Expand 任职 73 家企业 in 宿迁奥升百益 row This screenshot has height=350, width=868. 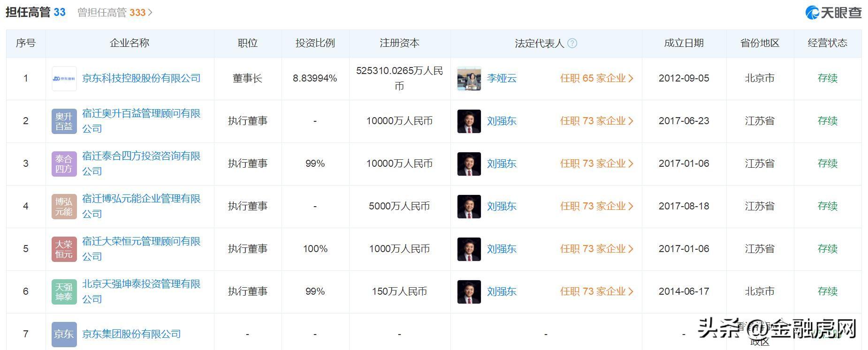pyautogui.click(x=597, y=121)
